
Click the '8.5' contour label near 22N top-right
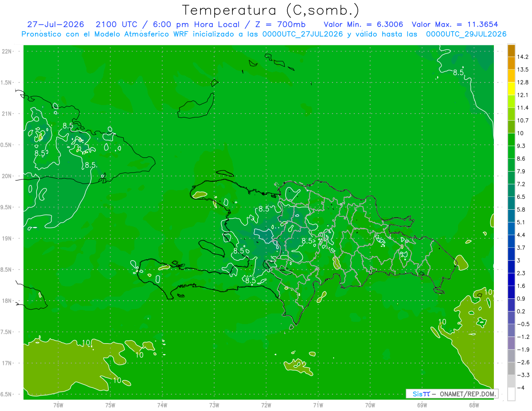tap(458, 72)
